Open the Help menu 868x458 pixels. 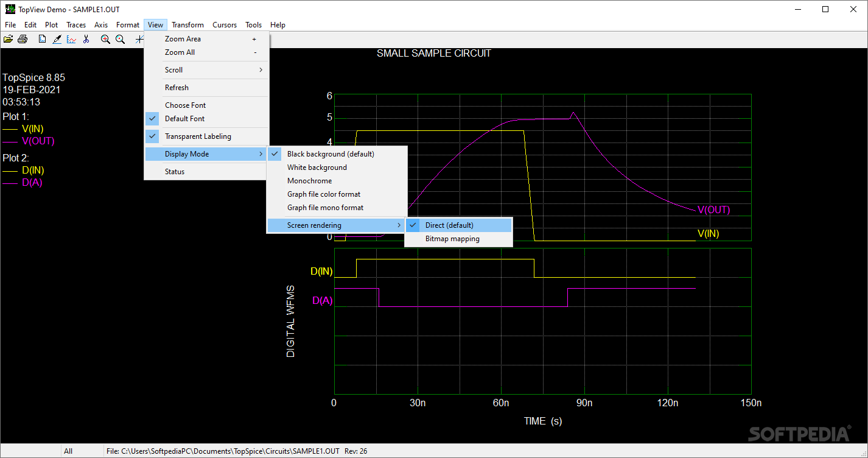point(278,25)
